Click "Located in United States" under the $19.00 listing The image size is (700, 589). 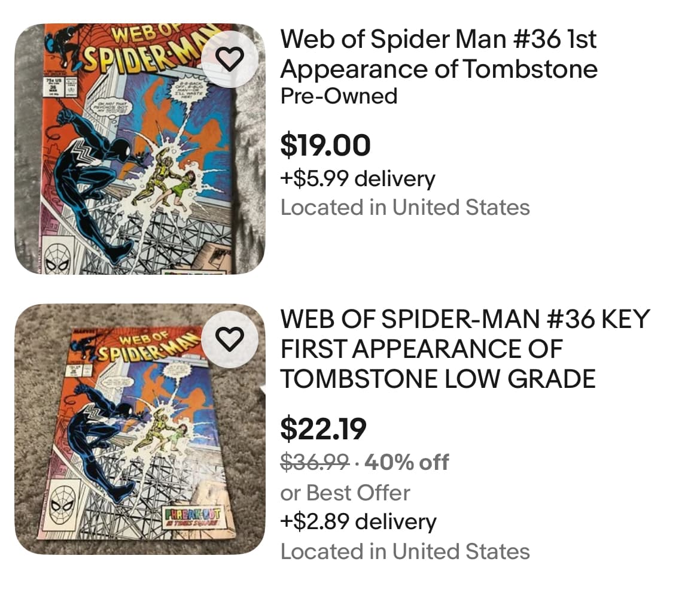pyautogui.click(x=405, y=207)
